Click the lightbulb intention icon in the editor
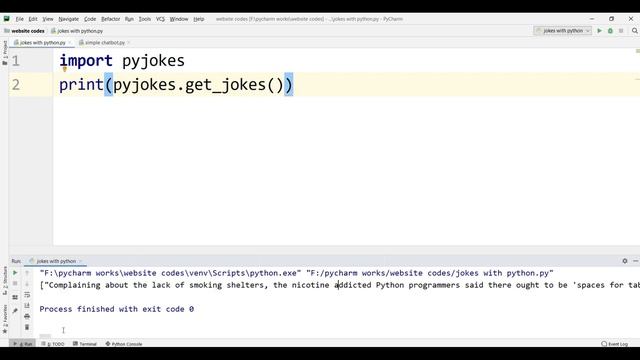This screenshot has height=360, width=640. 64,69
